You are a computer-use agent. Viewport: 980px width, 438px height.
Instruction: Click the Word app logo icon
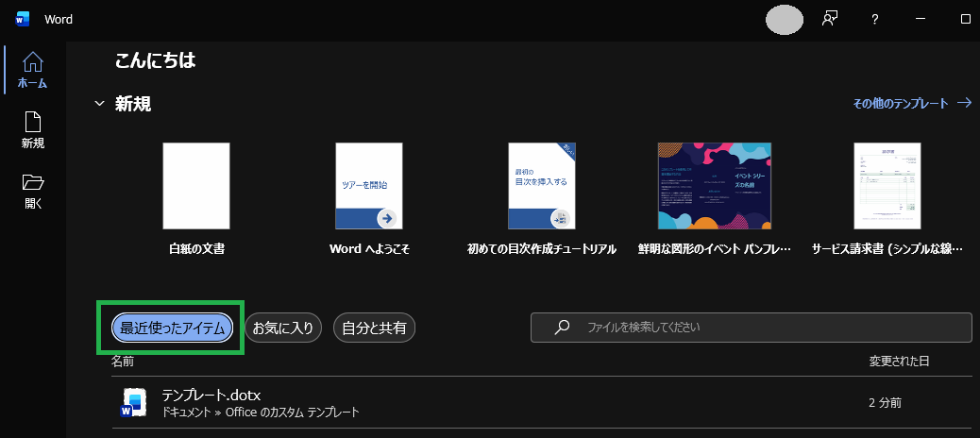coord(23,20)
